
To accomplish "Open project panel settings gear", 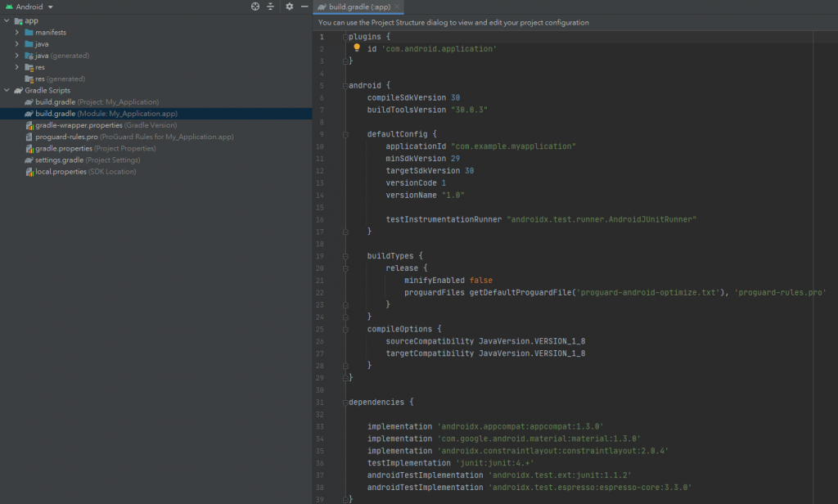I will click(289, 7).
